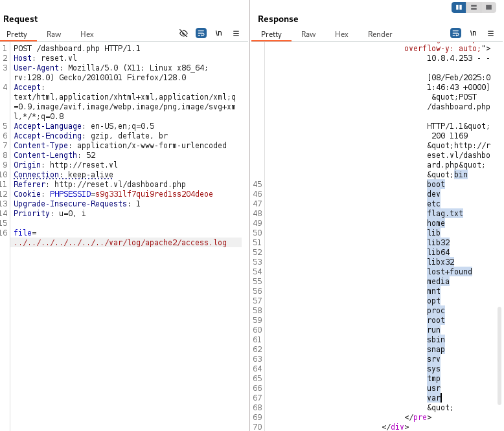The width and height of the screenshot is (504, 431).
Task: Toggle word wrap icon in Request panel
Action: click(x=201, y=33)
